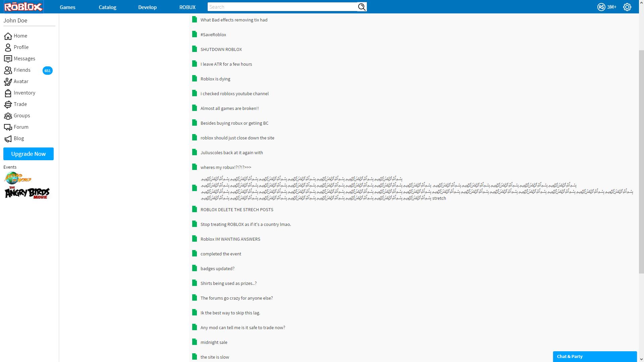
Task: Click the Inventory backpack icon
Action: pos(8,93)
